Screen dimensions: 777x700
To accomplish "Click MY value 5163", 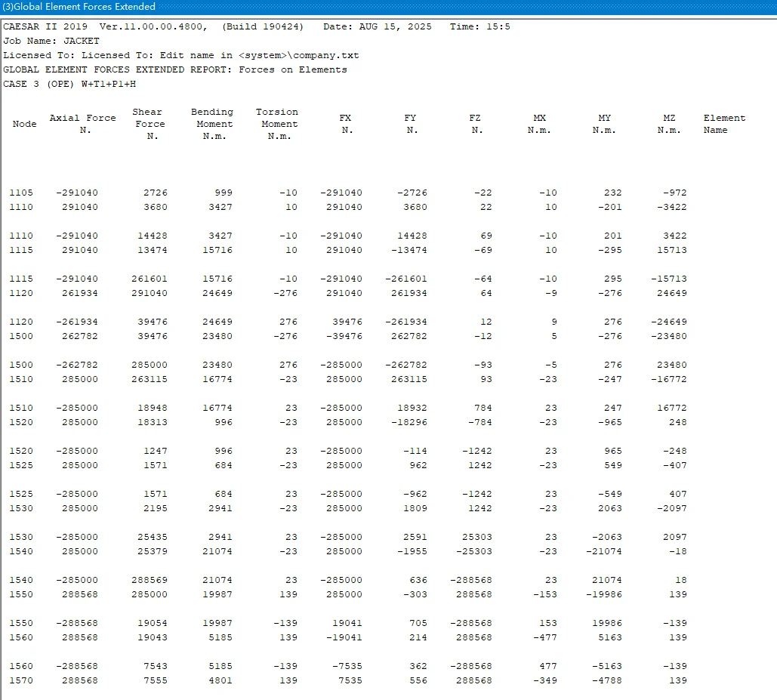I will pyautogui.click(x=610, y=638).
